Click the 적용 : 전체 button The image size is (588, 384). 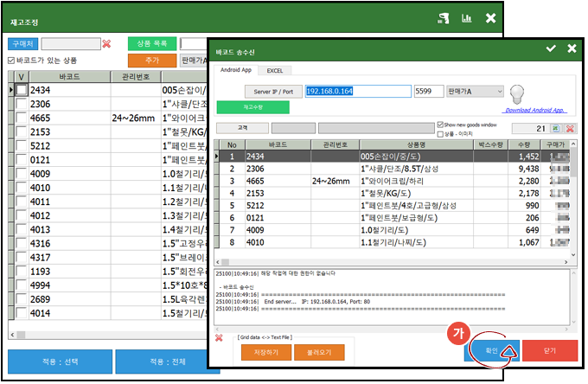(167, 362)
